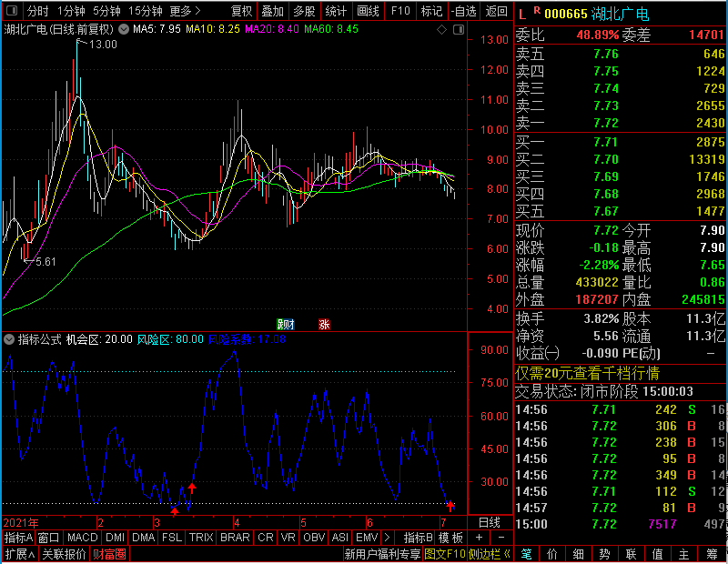The width and height of the screenshot is (728, 564).
Task: Show more indicators with the arrow after EMV
Action: click(x=388, y=538)
